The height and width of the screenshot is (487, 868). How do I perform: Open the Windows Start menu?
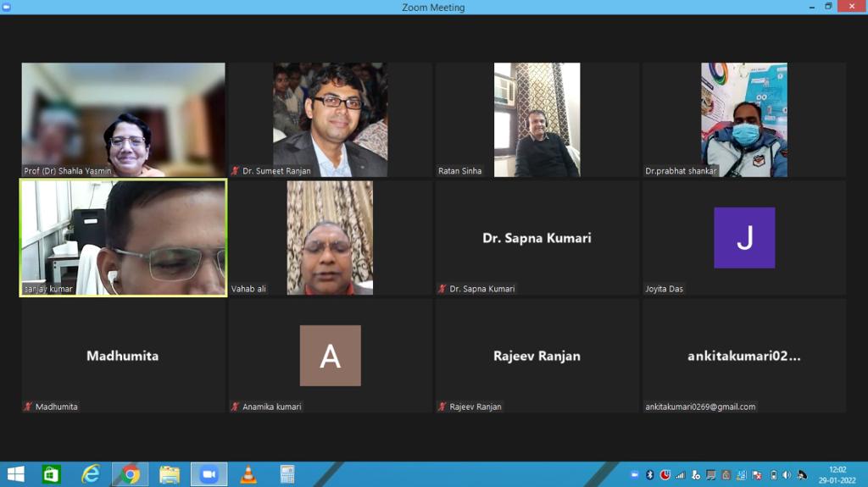pos(15,474)
